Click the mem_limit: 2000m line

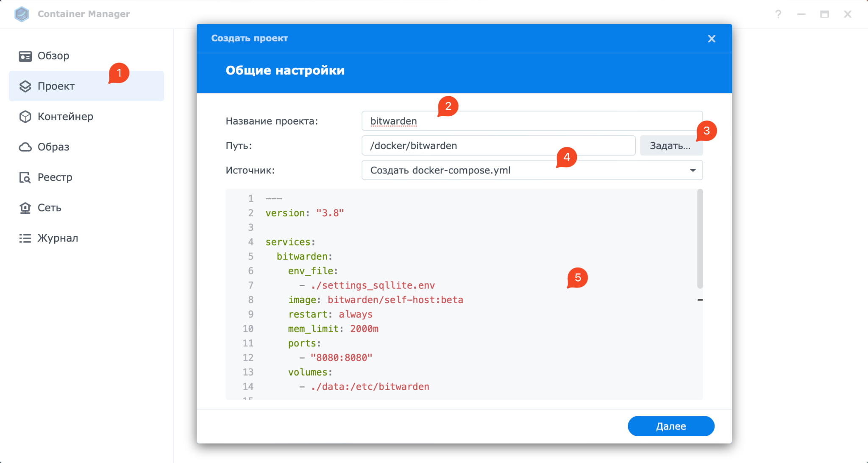point(333,329)
